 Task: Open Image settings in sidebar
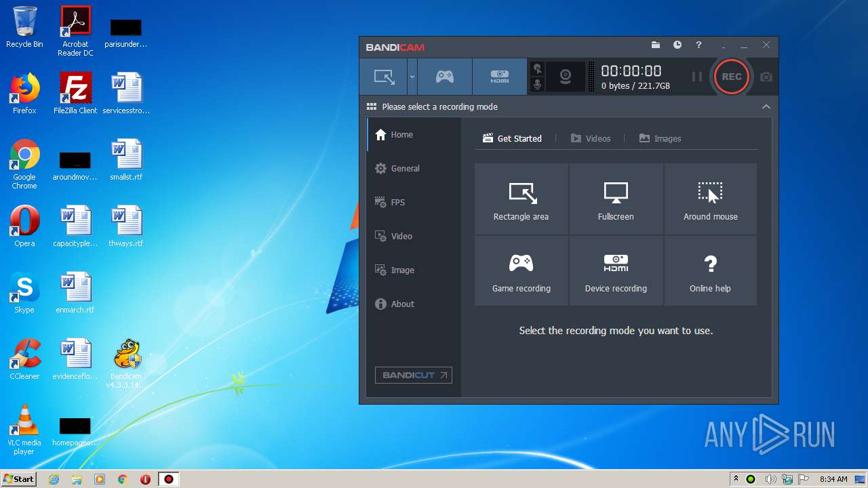(414, 270)
